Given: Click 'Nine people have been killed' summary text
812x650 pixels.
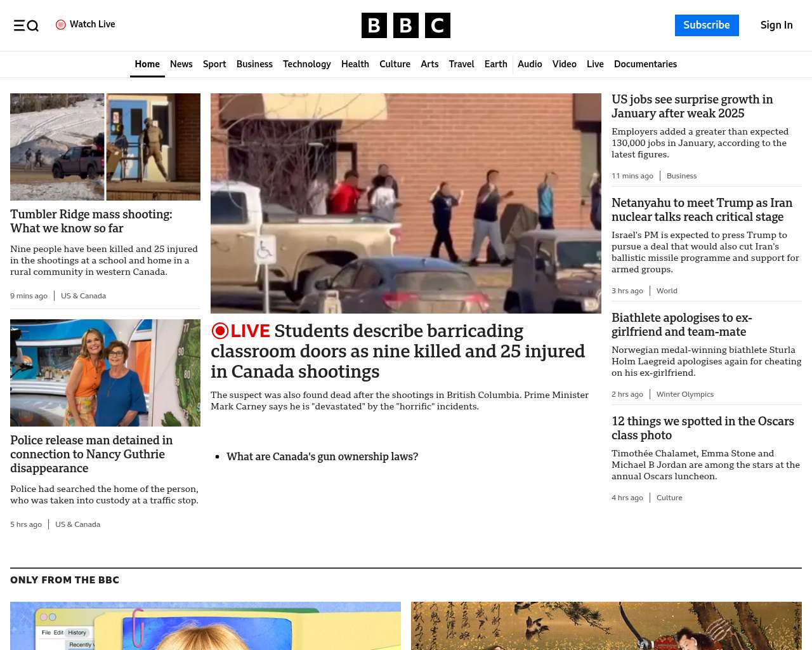Looking at the screenshot, I should (104, 260).
